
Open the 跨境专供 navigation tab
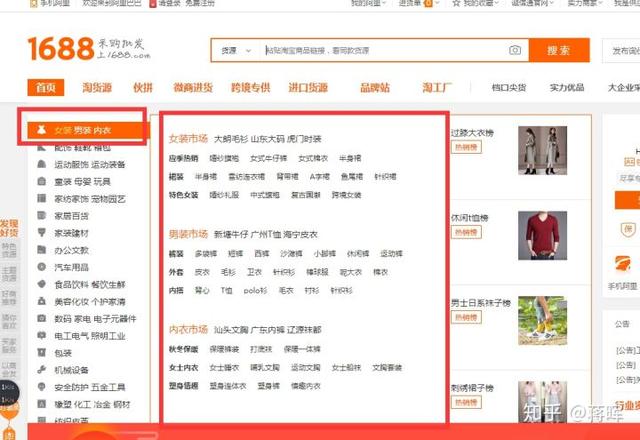tap(250, 88)
